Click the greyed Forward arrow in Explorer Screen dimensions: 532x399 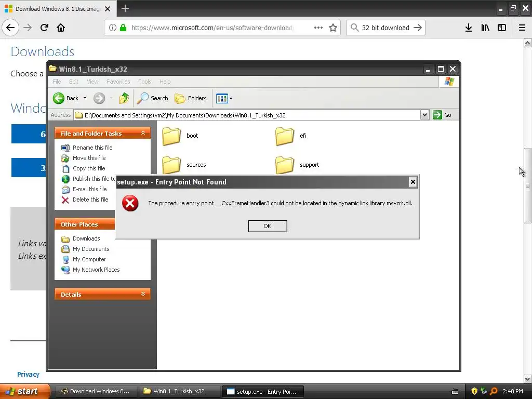point(99,98)
